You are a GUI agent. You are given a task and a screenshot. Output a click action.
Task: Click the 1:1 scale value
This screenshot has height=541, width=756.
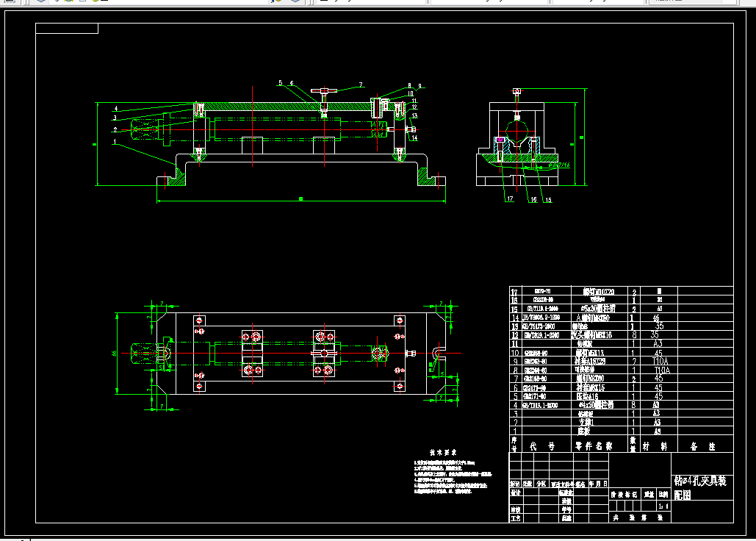663,506
